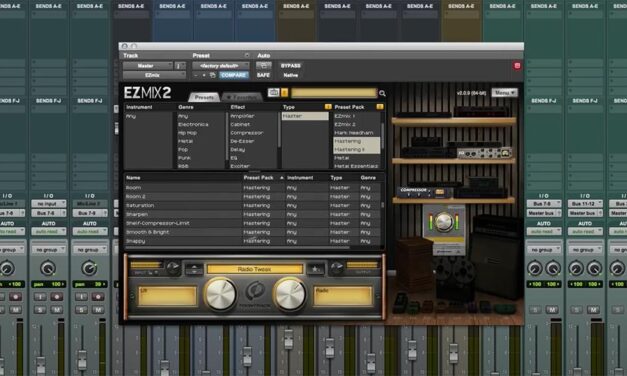
Task: Switch to the Presets tab
Action: [x=204, y=97]
